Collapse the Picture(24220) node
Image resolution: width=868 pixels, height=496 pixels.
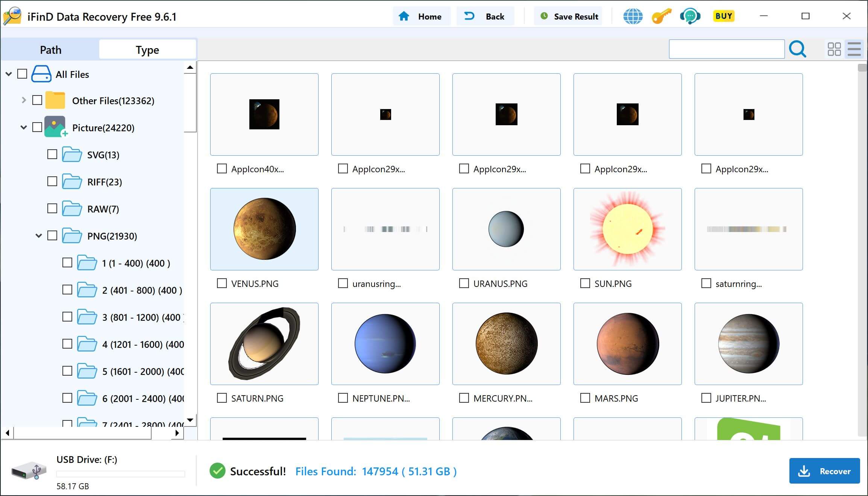24,127
